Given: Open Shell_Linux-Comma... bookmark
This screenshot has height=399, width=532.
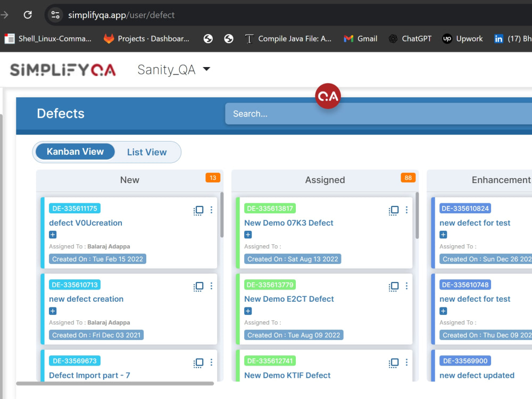Looking at the screenshot, I should [x=48, y=39].
